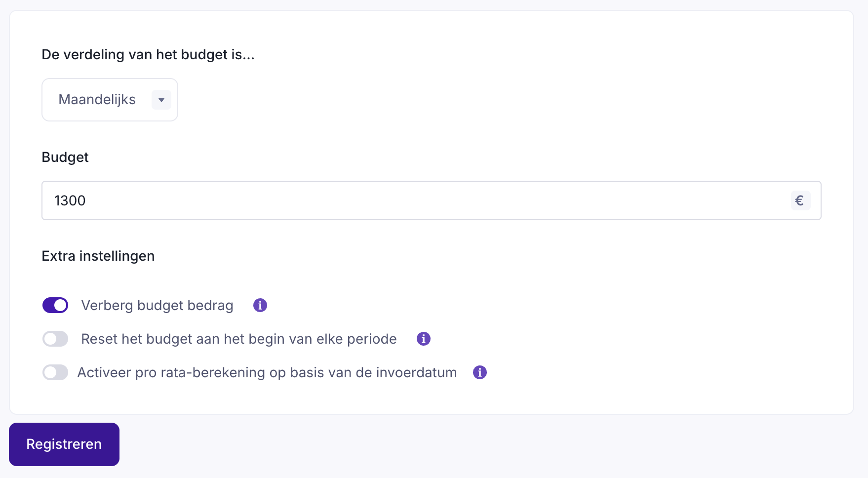868x478 pixels.
Task: Click info icon next to Verberg budget bedrag
Action: (260, 305)
